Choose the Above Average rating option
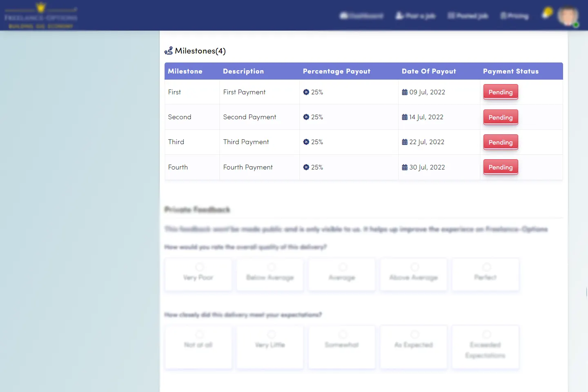The height and width of the screenshot is (392, 588). tap(414, 274)
